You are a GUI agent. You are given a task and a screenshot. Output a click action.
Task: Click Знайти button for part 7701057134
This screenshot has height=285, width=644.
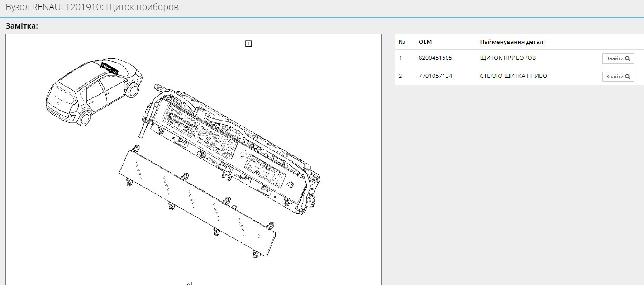618,77
